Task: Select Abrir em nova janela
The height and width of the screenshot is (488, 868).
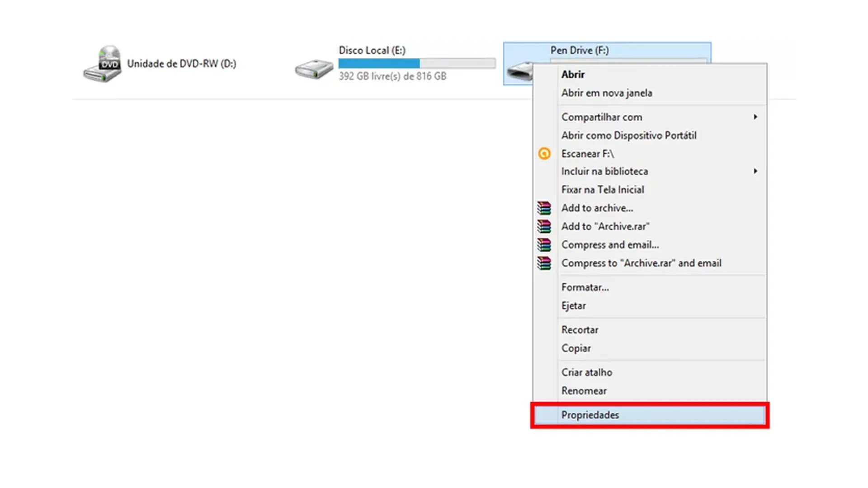Action: pos(607,93)
